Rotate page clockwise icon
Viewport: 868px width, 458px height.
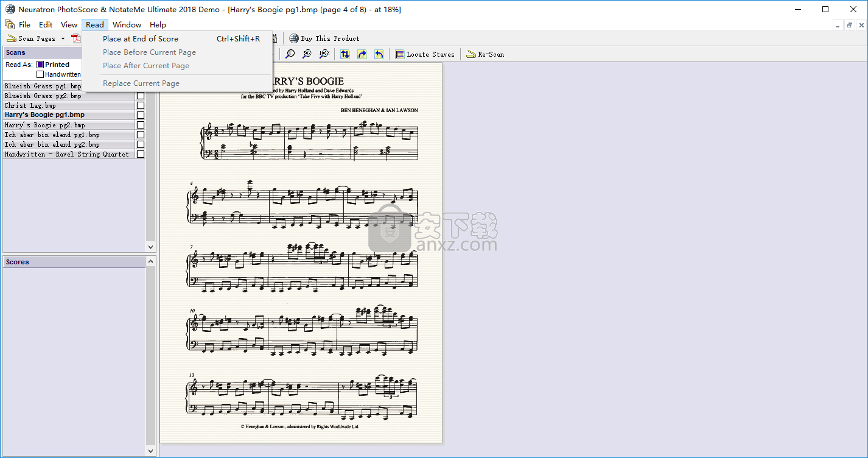(362, 54)
